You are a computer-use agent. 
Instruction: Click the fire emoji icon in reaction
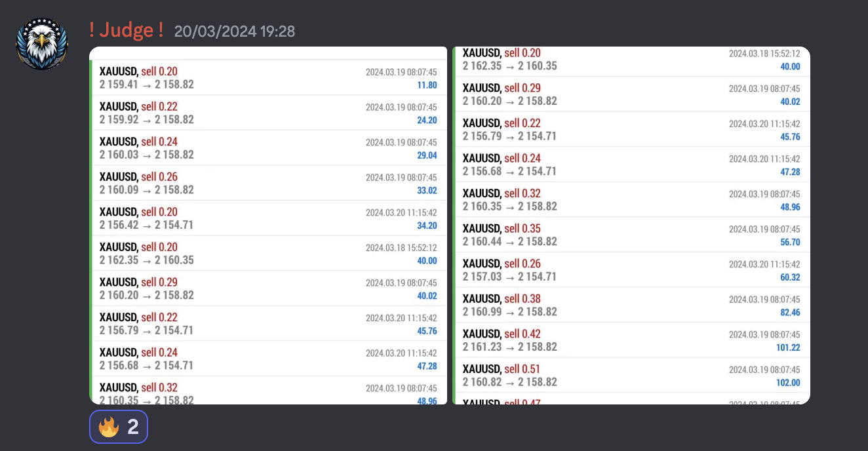tap(108, 427)
